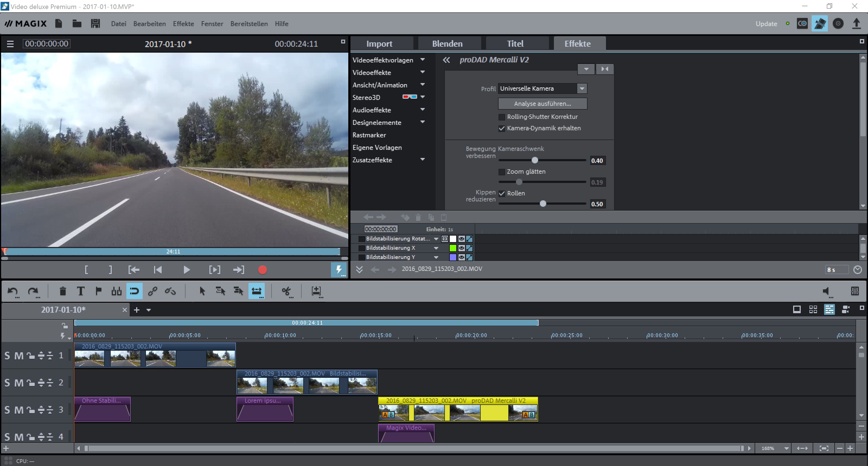Save the project with the floppy disk icon

click(95, 23)
